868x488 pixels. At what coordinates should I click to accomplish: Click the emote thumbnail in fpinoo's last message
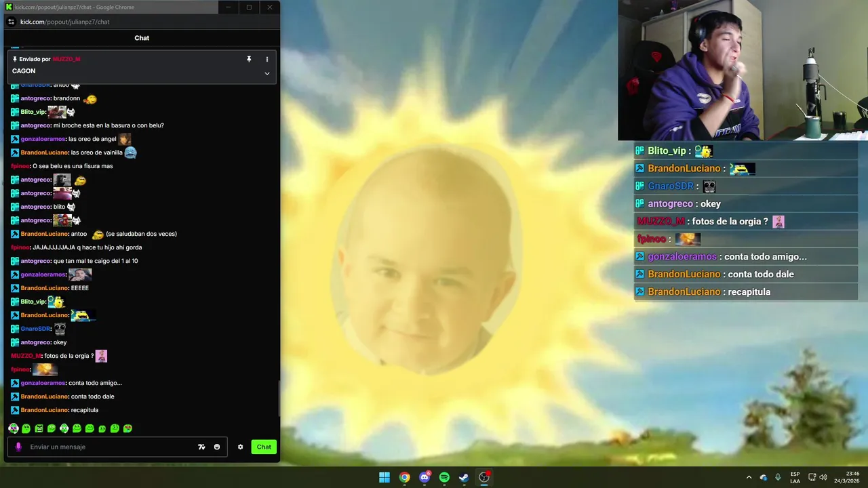click(x=45, y=369)
